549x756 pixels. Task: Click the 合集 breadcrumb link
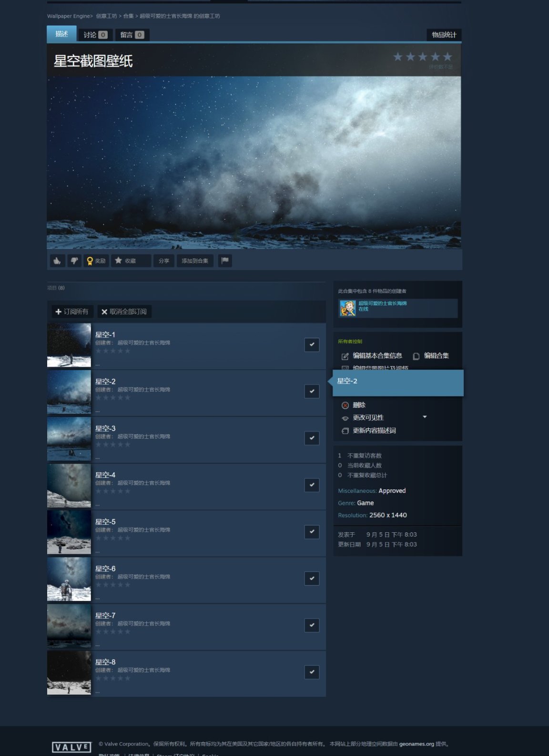coord(128,16)
